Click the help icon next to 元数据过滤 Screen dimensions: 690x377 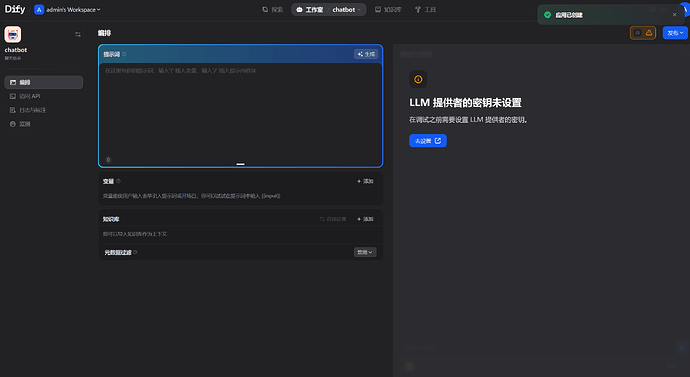point(135,252)
